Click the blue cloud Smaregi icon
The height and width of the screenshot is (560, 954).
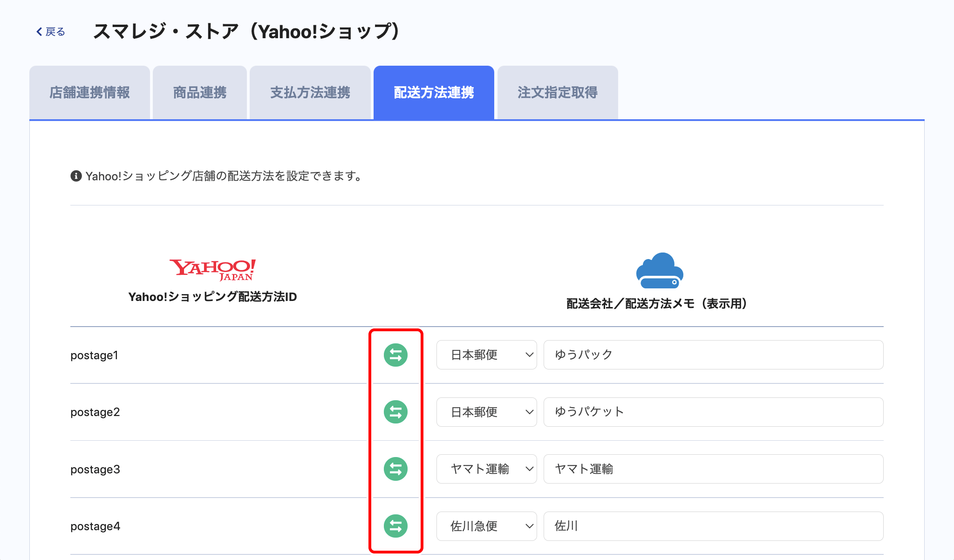659,271
